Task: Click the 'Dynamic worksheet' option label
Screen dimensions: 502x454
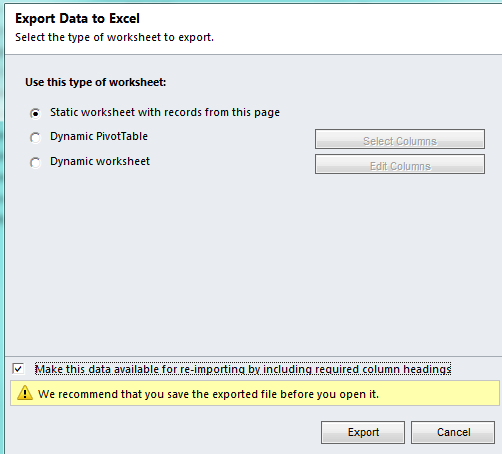Action: tap(100, 161)
